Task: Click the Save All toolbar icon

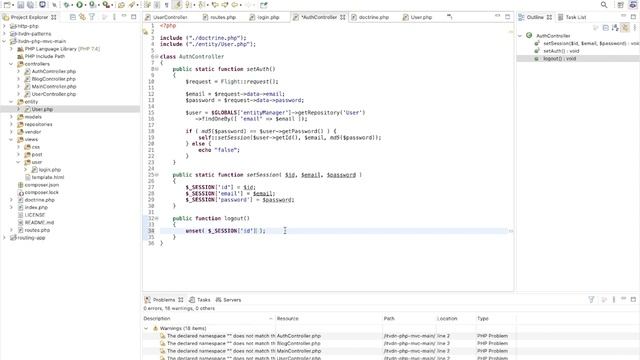Action: pos(30,5)
